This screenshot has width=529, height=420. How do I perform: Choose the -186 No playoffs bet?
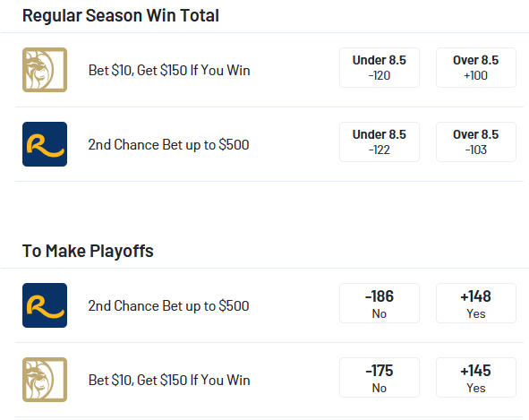click(x=380, y=304)
